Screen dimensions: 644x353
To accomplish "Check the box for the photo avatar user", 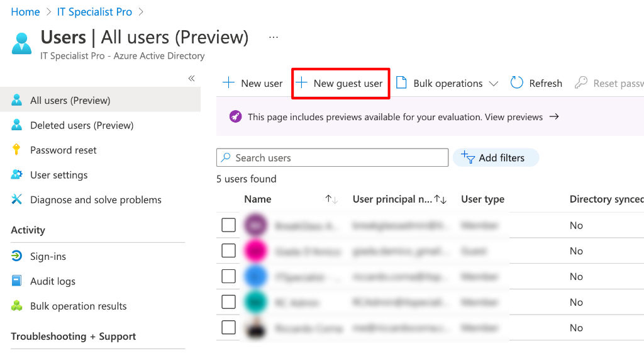I will click(228, 328).
